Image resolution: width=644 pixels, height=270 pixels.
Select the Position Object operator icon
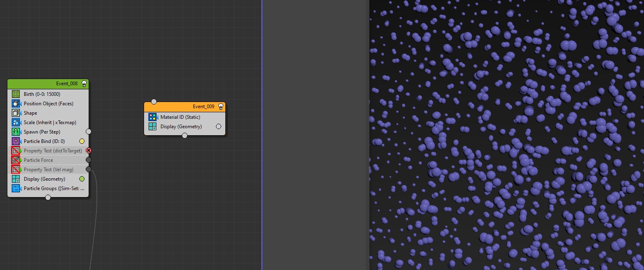click(16, 104)
